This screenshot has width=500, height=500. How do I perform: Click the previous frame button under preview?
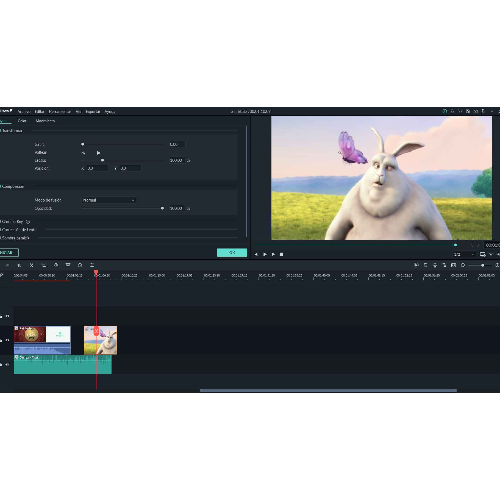256,254
